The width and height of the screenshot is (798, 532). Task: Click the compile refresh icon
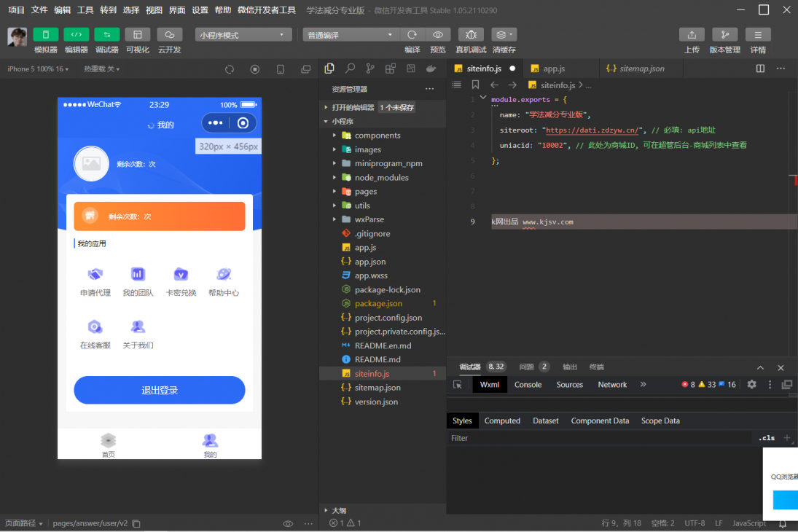coord(412,35)
